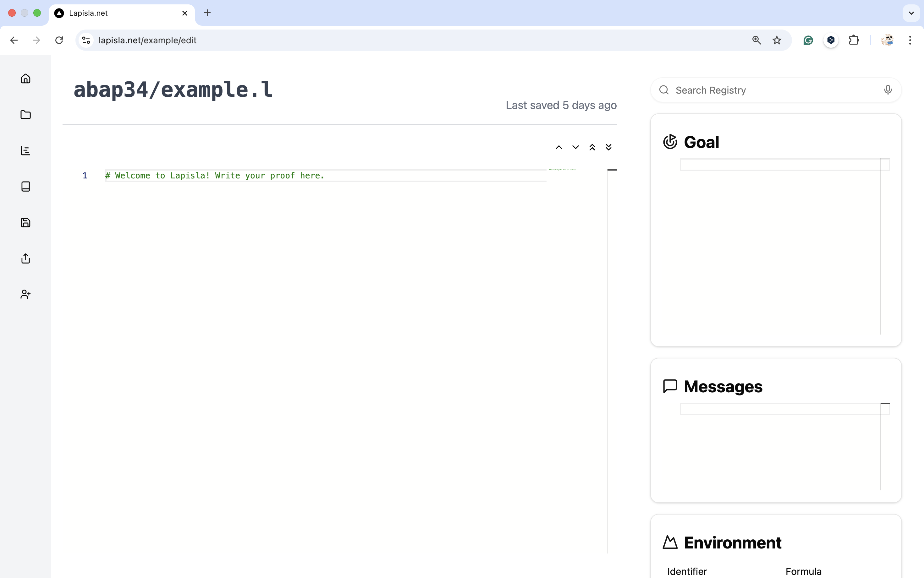
Task: Open the Extensions puzzle icon
Action: [x=854, y=40]
